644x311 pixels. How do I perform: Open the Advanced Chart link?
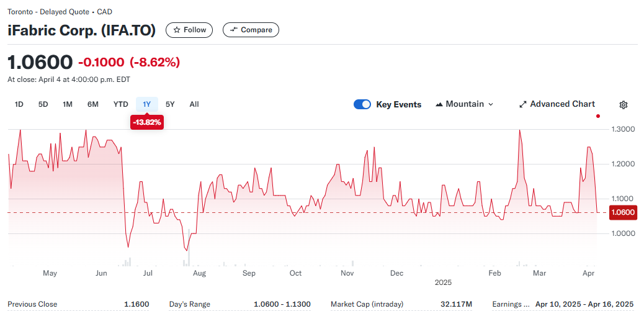coord(557,104)
